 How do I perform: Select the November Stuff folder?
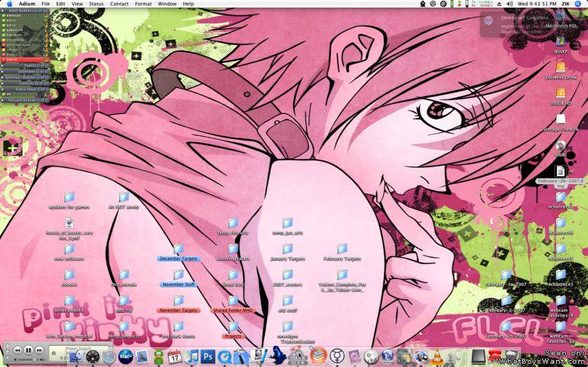tap(178, 279)
